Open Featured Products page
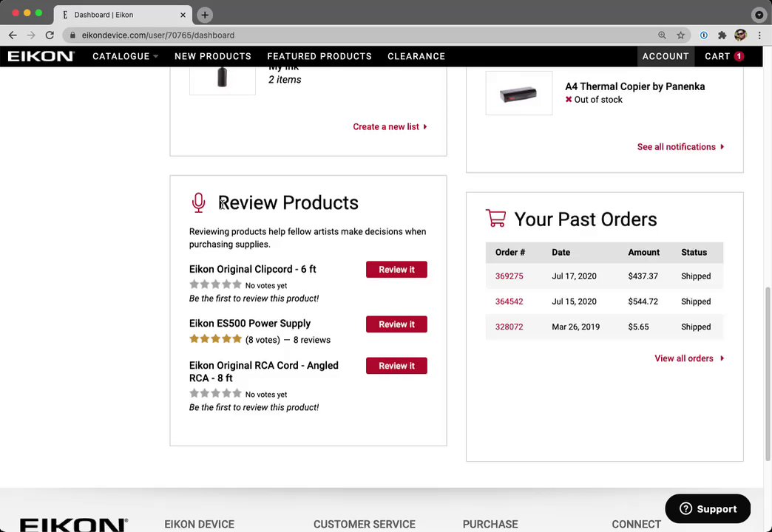772x532 pixels. (319, 56)
